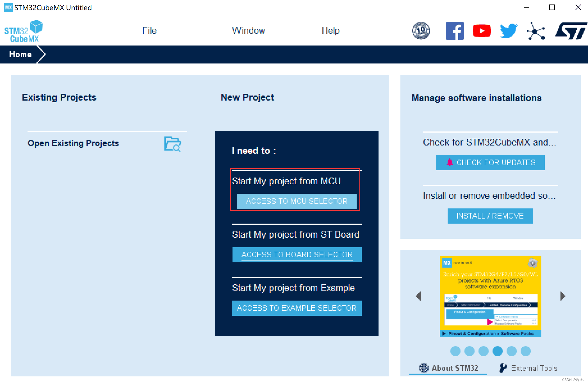The image size is (588, 384).
Task: Open the Facebook page icon
Action: 455,31
